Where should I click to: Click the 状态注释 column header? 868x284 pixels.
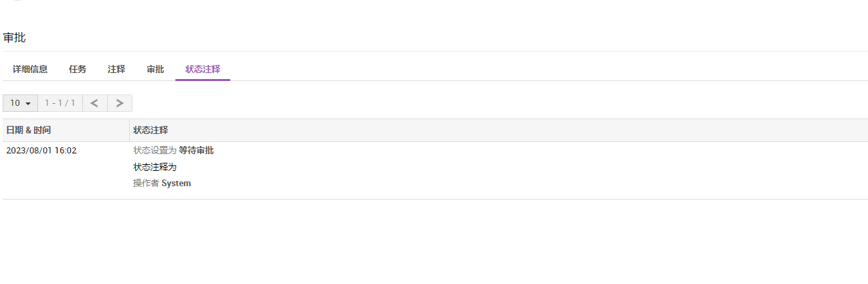click(x=151, y=130)
